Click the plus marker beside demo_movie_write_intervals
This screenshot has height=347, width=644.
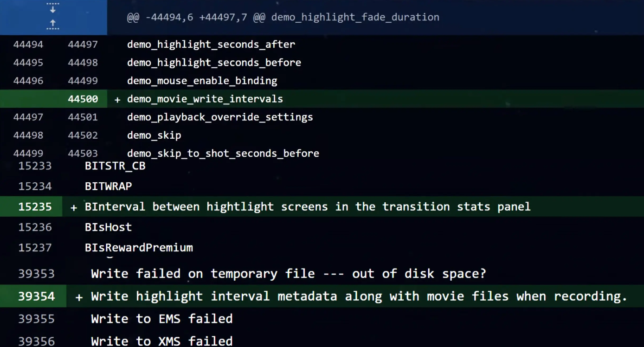[x=117, y=99]
